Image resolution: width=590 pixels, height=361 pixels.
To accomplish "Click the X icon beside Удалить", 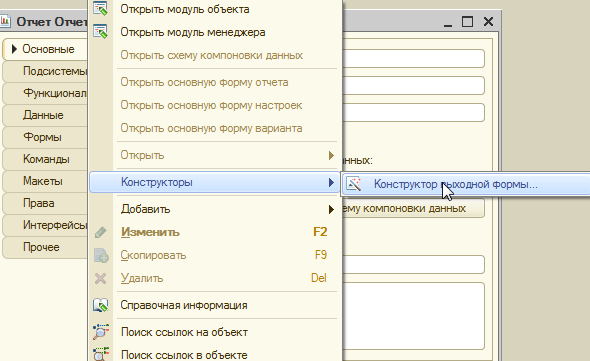I will click(100, 279).
